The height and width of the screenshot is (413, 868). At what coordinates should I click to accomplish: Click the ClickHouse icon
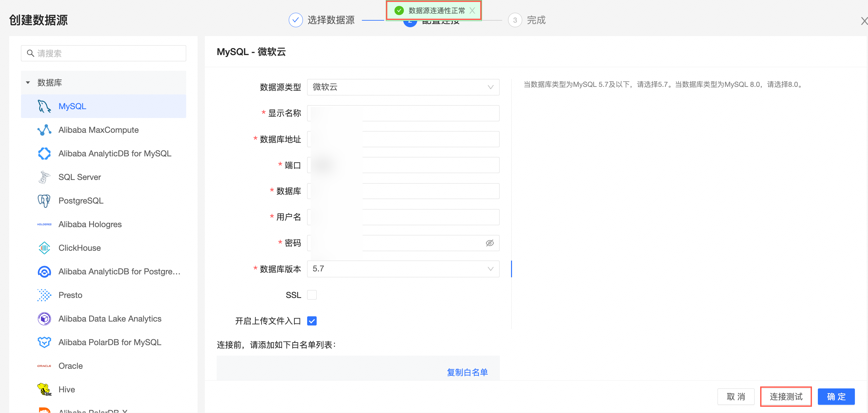click(x=44, y=248)
